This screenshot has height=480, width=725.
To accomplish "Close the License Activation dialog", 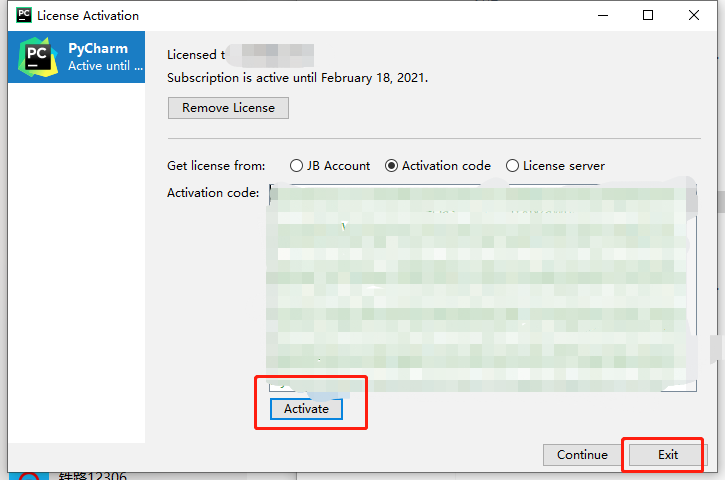I will 694,15.
